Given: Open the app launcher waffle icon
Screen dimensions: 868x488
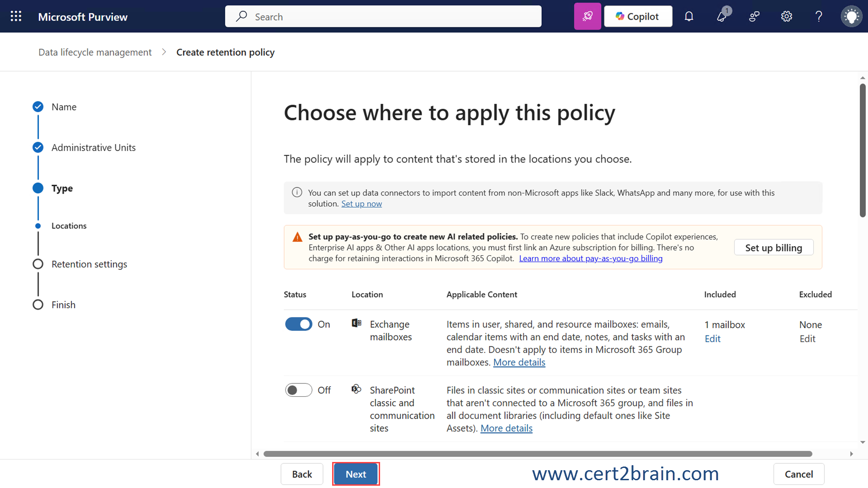Looking at the screenshot, I should coord(16,16).
